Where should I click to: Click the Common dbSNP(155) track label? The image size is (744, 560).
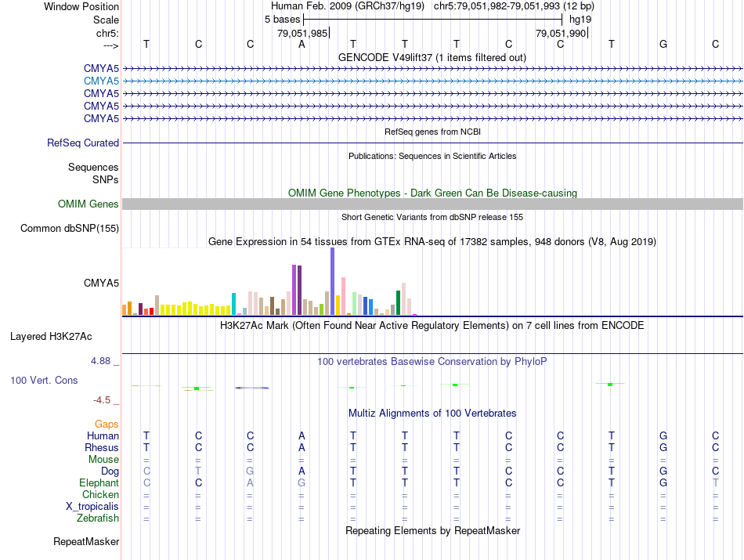[70, 228]
